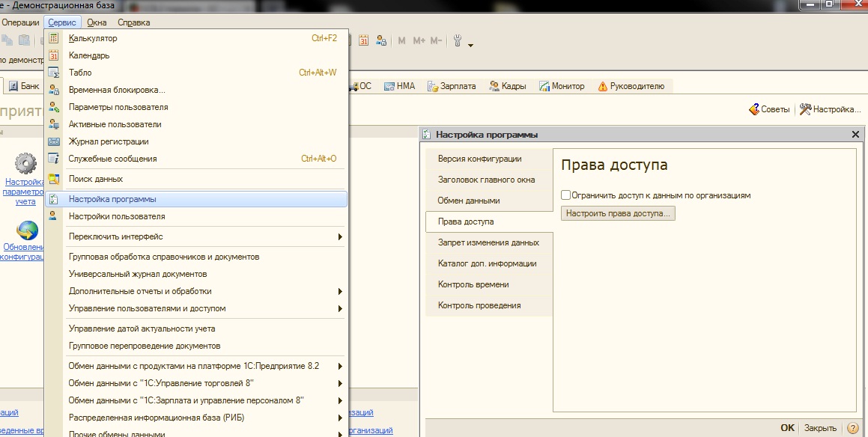Click the Настройка программы checklist icon in menu
Viewport: 868px width, 437px height.
(x=53, y=199)
